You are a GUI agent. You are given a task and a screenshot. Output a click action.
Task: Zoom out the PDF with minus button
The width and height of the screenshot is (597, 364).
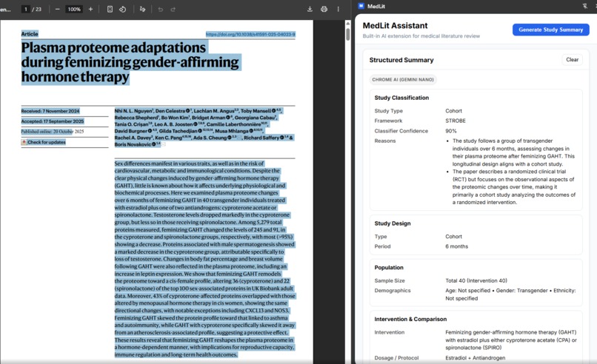coord(58,9)
